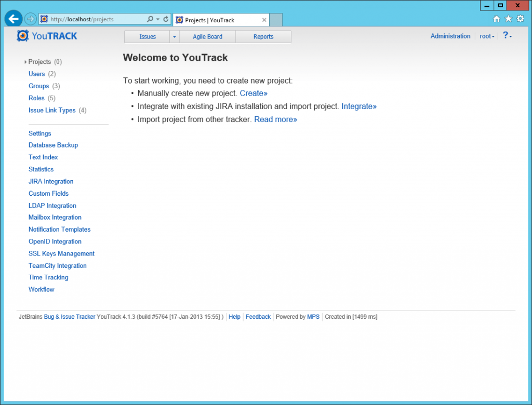Image resolution: width=532 pixels, height=405 pixels.
Task: Click the MPS footer link
Action: pos(313,317)
